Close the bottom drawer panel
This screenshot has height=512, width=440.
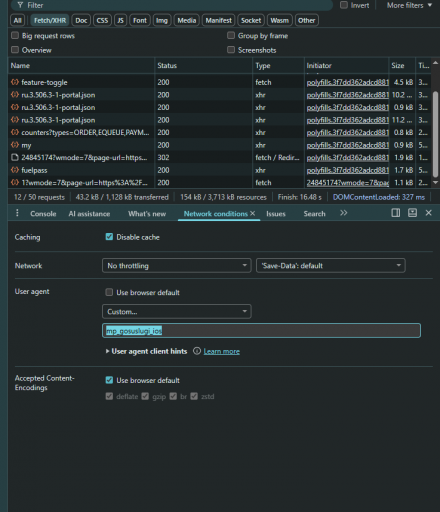[x=429, y=213]
